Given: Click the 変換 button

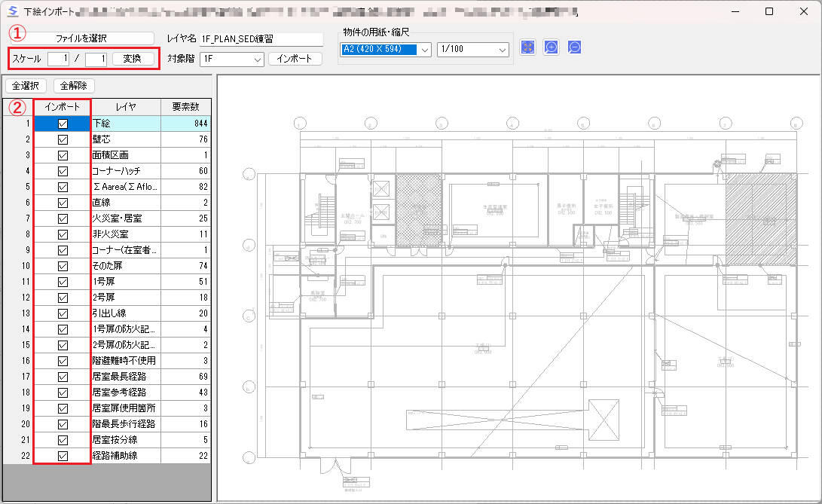Looking at the screenshot, I should [x=133, y=59].
